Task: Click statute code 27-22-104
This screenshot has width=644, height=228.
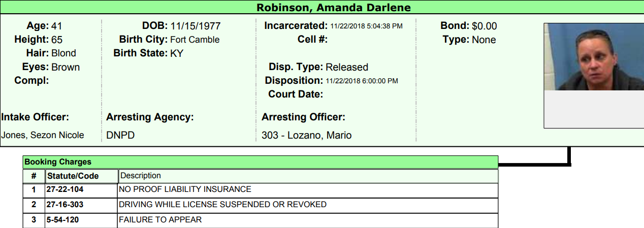Action: 65,189
